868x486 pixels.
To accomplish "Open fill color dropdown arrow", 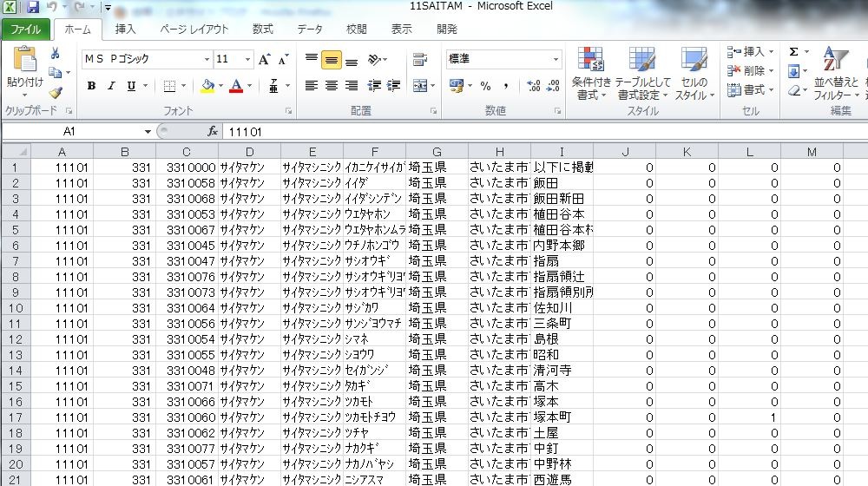I will click(220, 86).
